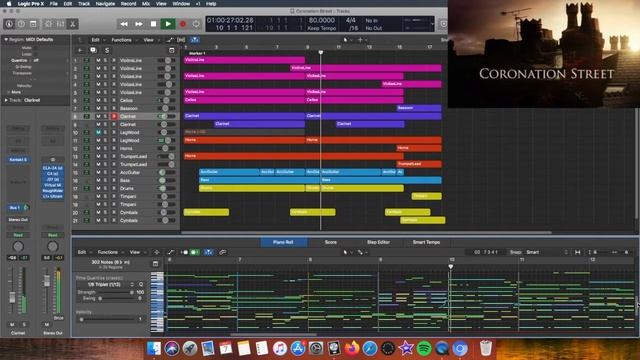Expand the Track Clarinet disclosure triangle
Screen dimensions: 640x360
coord(6,100)
